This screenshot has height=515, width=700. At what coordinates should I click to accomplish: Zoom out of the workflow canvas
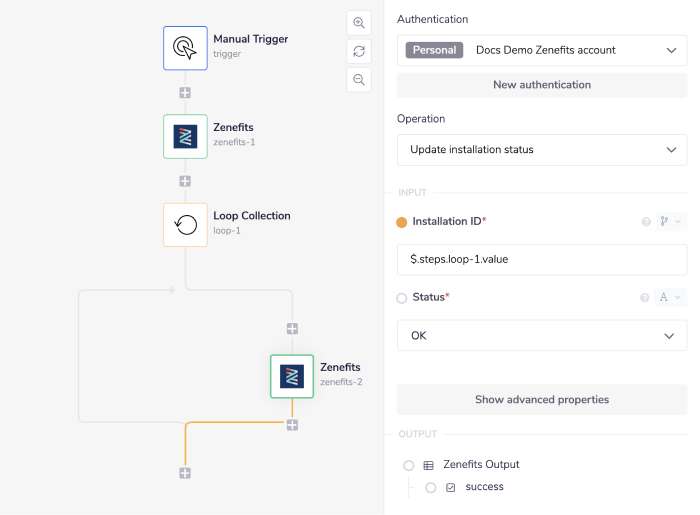(358, 79)
